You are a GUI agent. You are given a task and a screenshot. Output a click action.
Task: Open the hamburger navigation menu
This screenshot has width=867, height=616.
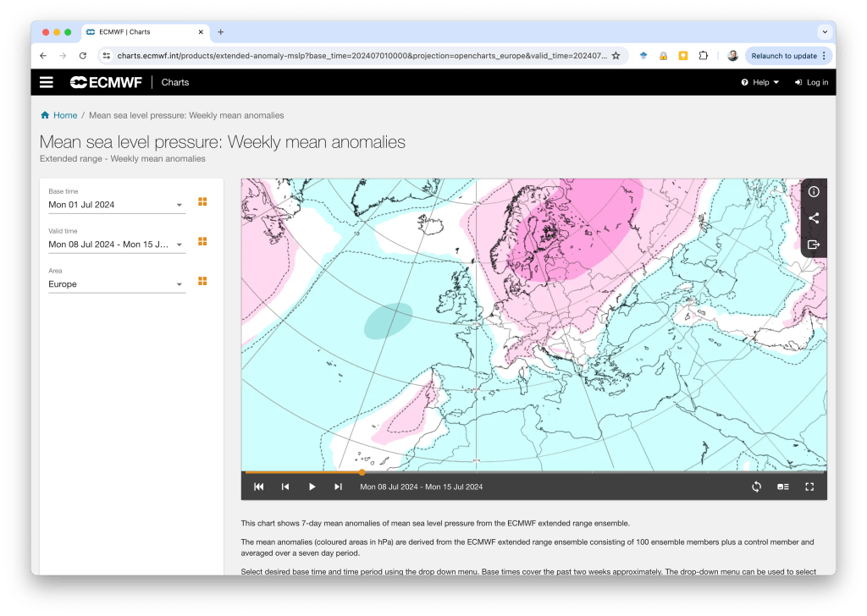(47, 82)
